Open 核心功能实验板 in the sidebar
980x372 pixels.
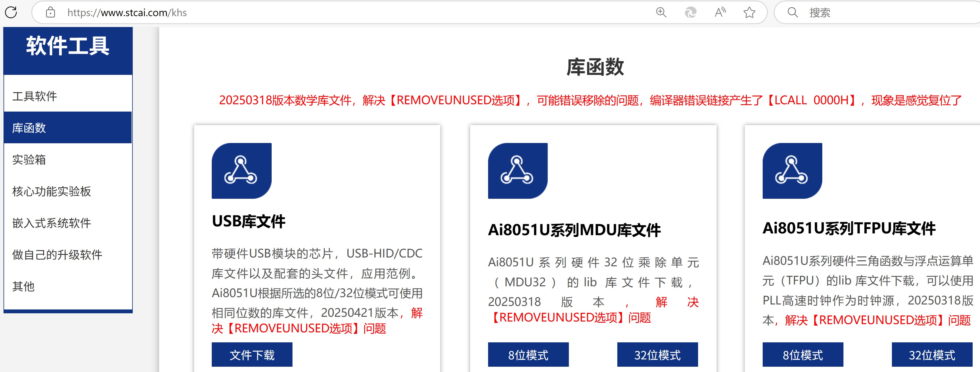coord(68,191)
